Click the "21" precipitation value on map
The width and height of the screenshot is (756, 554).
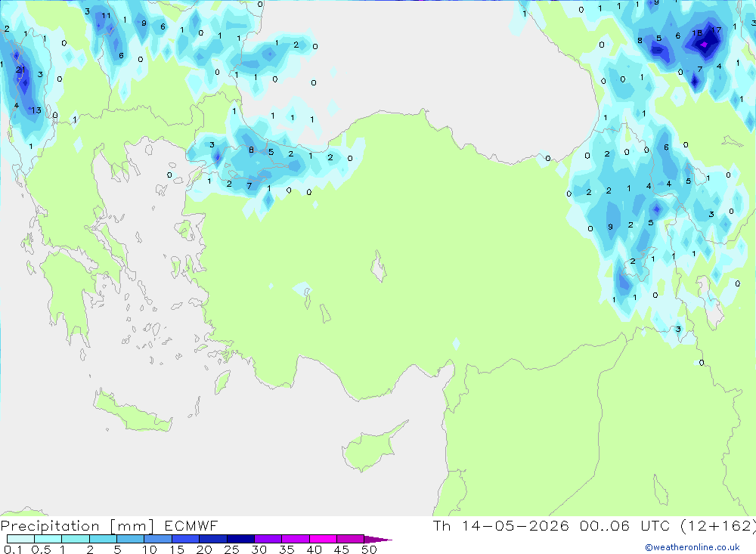pos(20,70)
